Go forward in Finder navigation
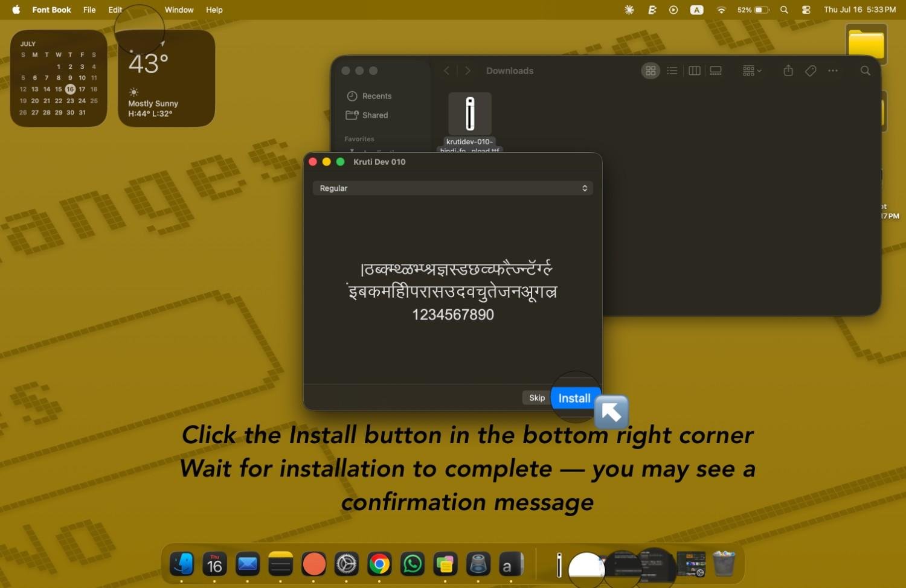906x588 pixels. (467, 71)
